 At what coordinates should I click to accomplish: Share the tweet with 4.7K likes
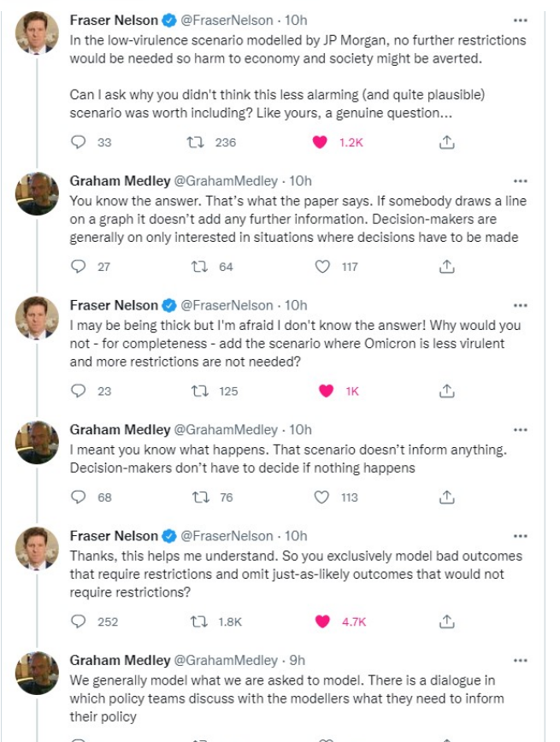click(445, 621)
